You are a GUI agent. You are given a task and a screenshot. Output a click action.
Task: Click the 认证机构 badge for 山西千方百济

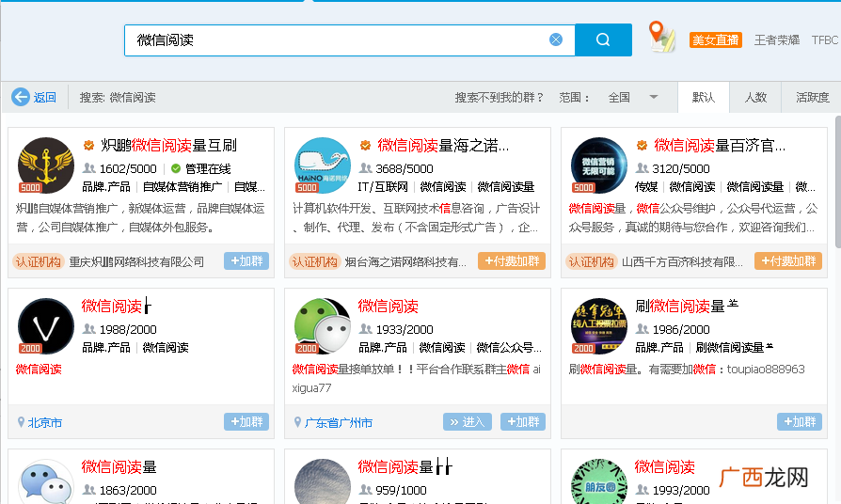(591, 261)
